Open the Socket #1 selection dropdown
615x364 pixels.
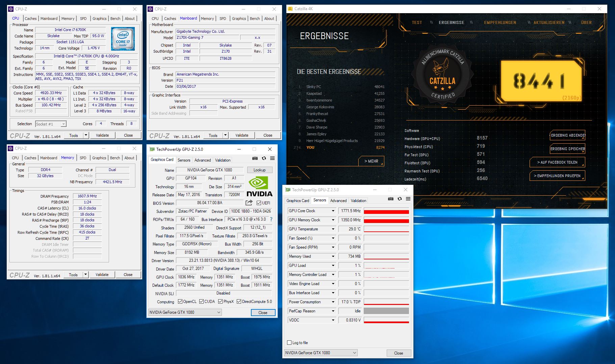(51, 124)
